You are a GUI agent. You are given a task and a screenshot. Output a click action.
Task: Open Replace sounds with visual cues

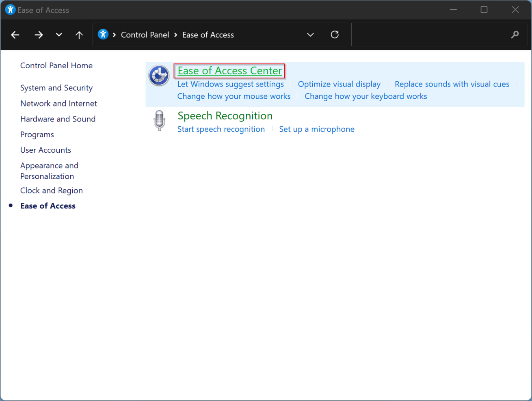pos(452,85)
